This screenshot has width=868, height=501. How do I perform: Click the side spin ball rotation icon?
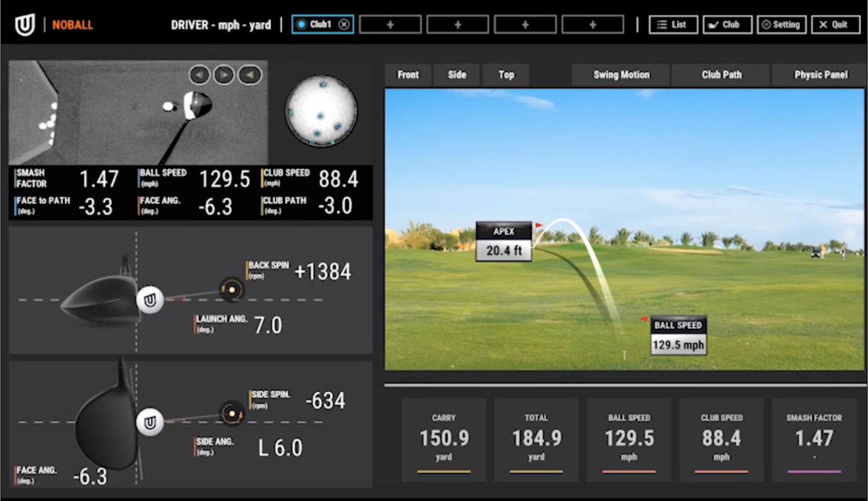(232, 414)
